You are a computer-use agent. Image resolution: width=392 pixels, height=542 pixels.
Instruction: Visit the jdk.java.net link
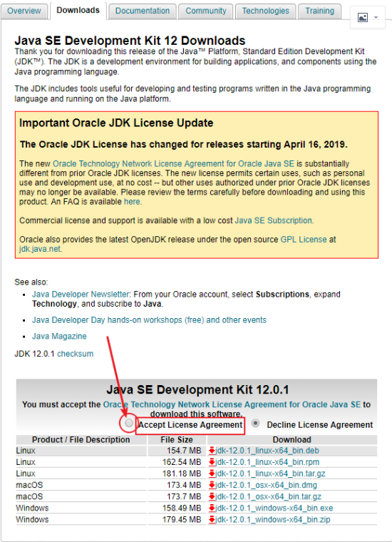[40, 249]
